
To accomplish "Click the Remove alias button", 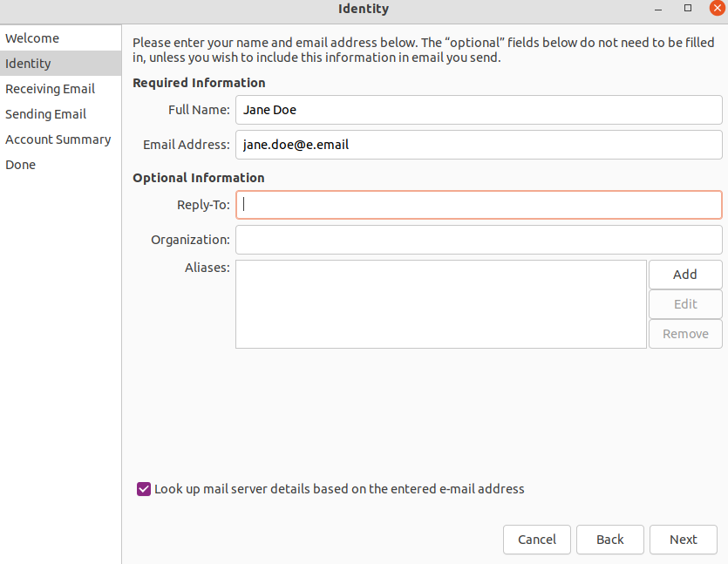I will pos(685,333).
